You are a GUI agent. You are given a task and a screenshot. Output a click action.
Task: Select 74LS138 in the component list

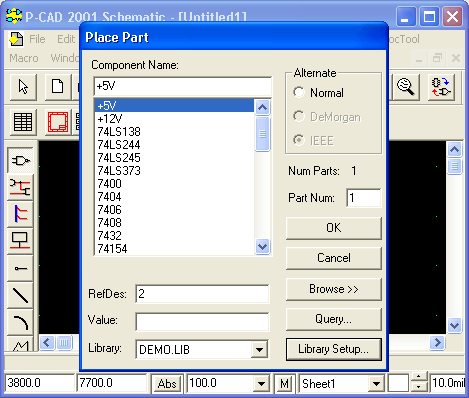(175, 132)
